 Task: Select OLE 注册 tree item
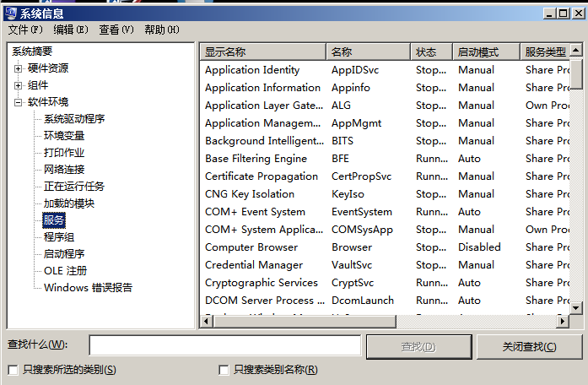[65, 271]
